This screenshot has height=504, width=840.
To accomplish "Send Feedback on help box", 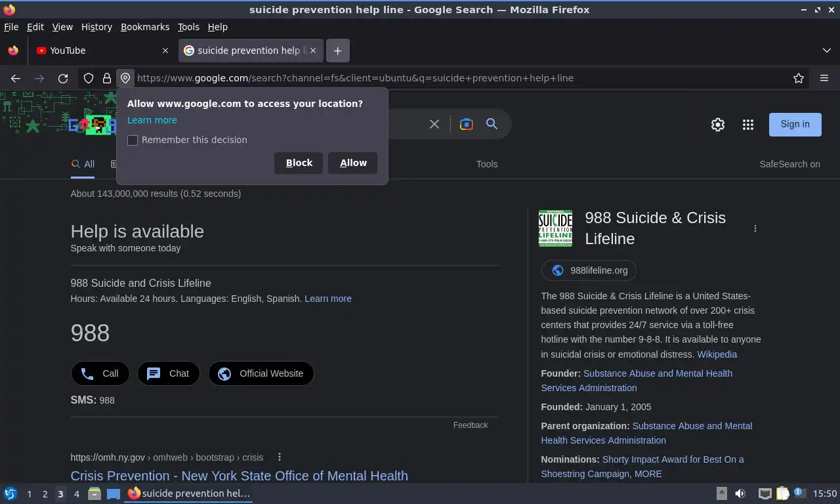I will tap(471, 425).
